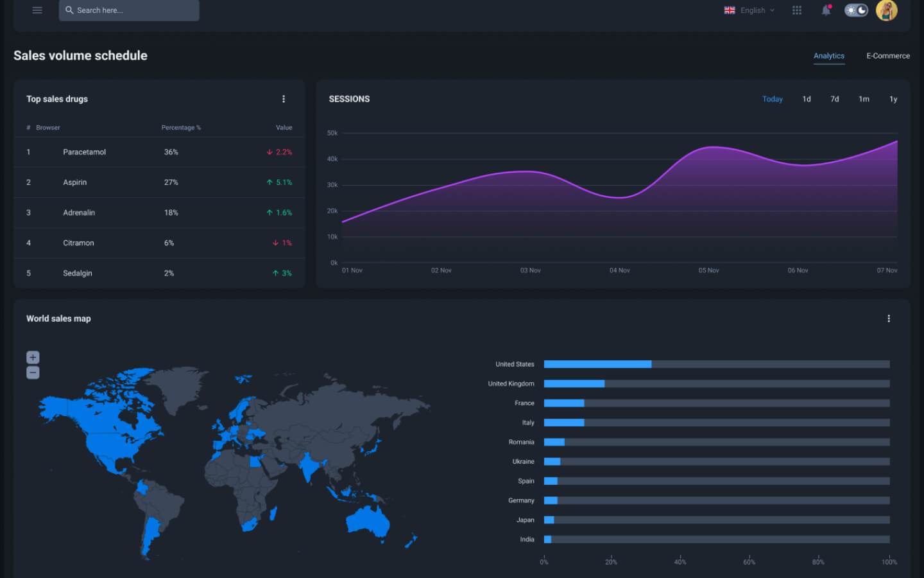
Task: Click Australia on the world map
Action: (x=368, y=521)
